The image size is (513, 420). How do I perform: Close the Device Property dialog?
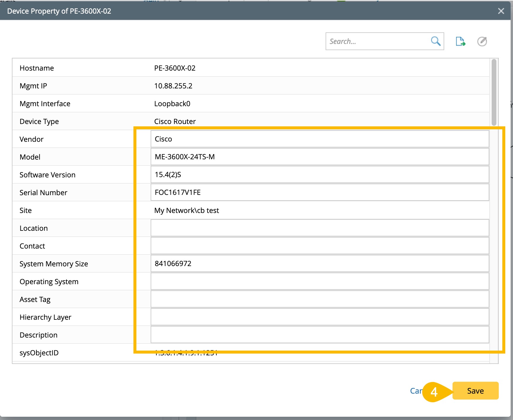click(x=501, y=11)
